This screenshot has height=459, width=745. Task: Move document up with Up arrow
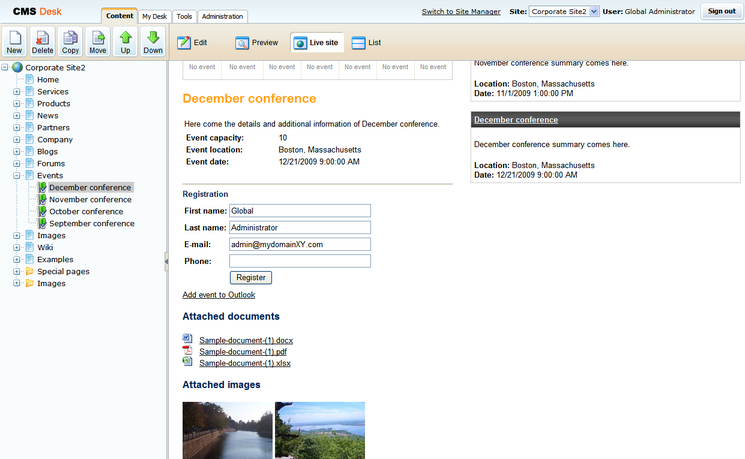(125, 42)
